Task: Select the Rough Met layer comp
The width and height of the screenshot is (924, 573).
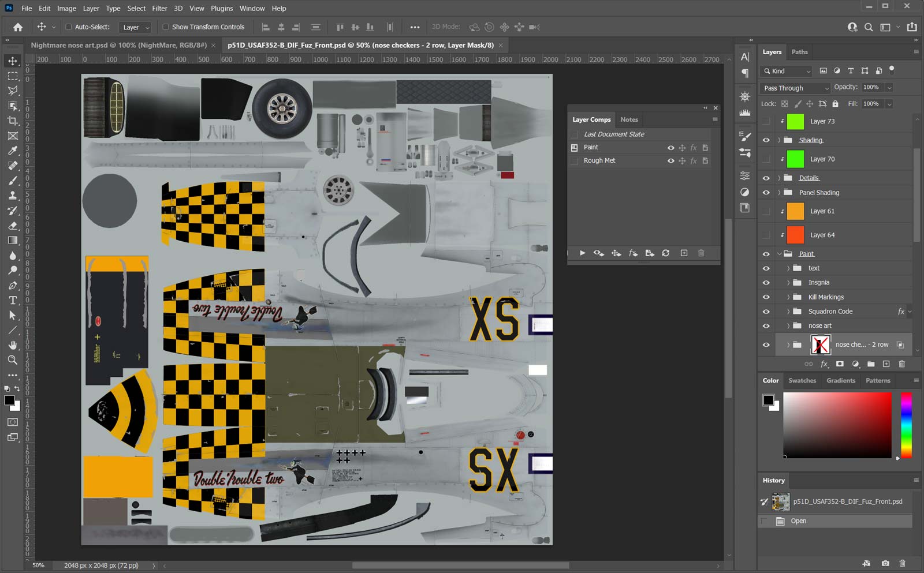Action: tap(599, 161)
